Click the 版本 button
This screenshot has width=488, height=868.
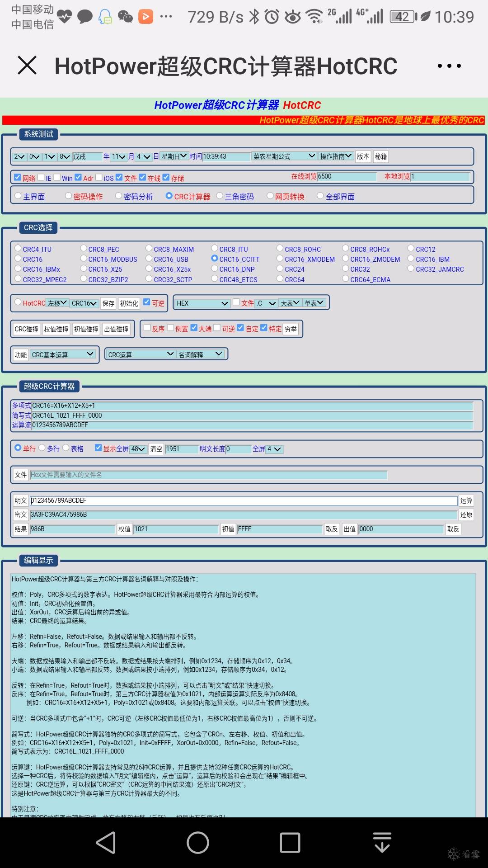(363, 156)
